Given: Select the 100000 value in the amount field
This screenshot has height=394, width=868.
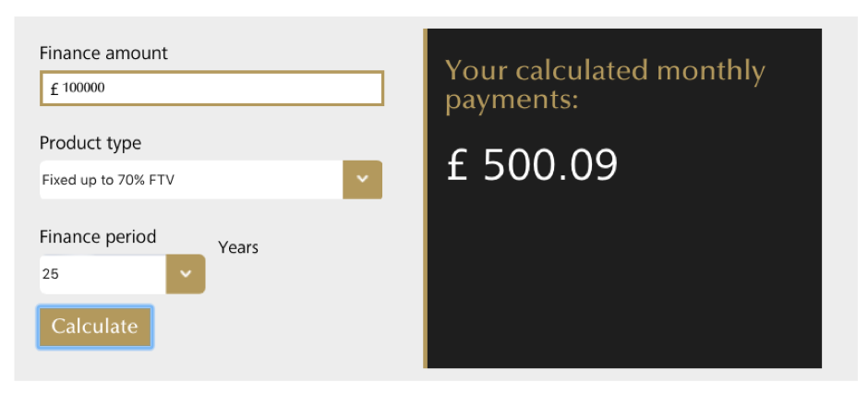Looking at the screenshot, I should tap(84, 89).
